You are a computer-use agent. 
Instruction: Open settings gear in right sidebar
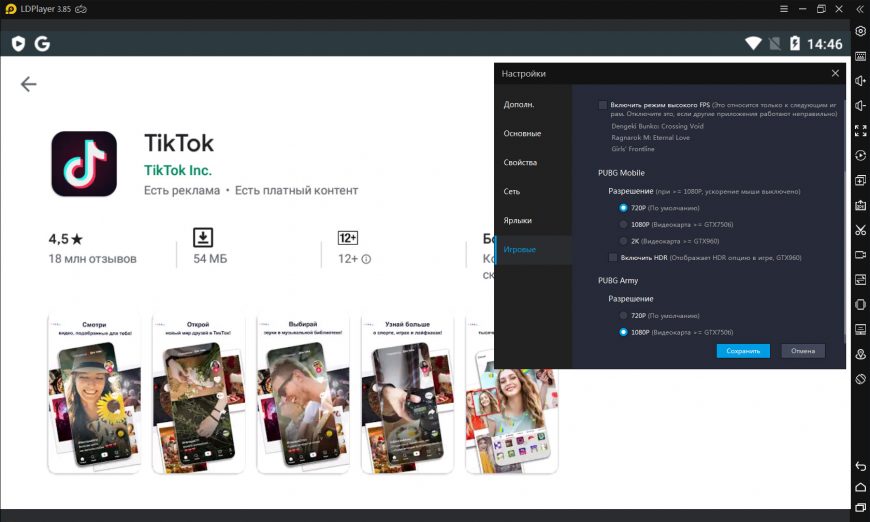pos(860,31)
